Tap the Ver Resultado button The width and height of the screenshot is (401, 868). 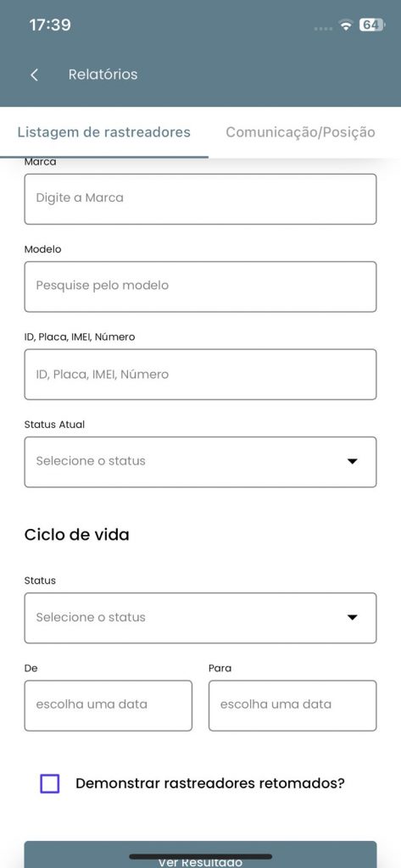pos(200,854)
